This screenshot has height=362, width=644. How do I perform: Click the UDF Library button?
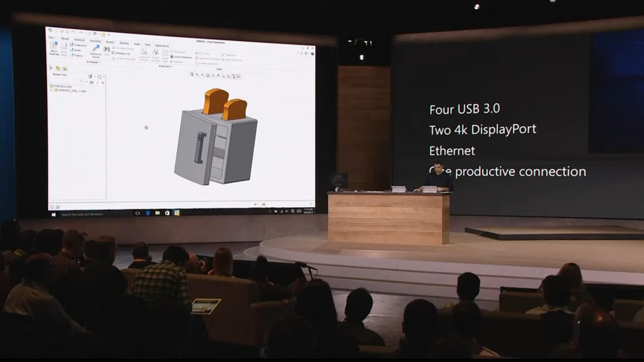202,53
